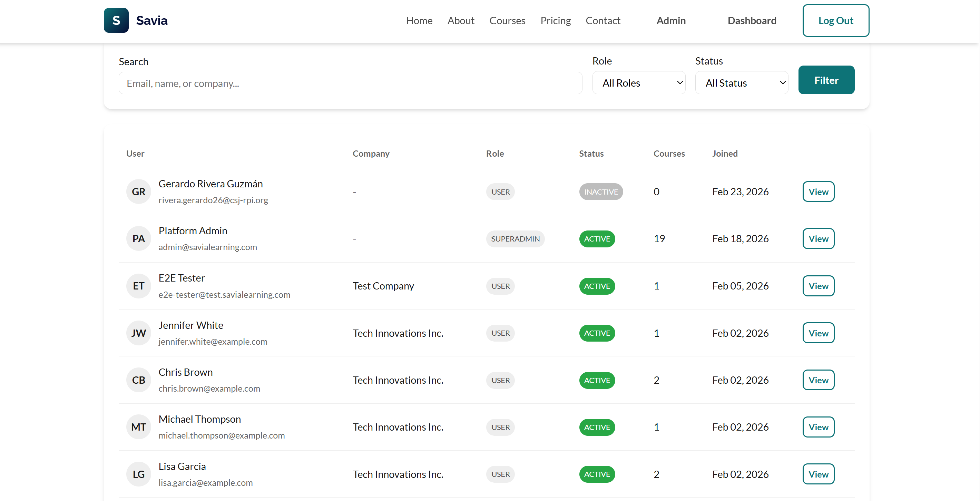Screen dimensions: 980x501
Task: Open the Dashboard nav link
Action: (752, 21)
